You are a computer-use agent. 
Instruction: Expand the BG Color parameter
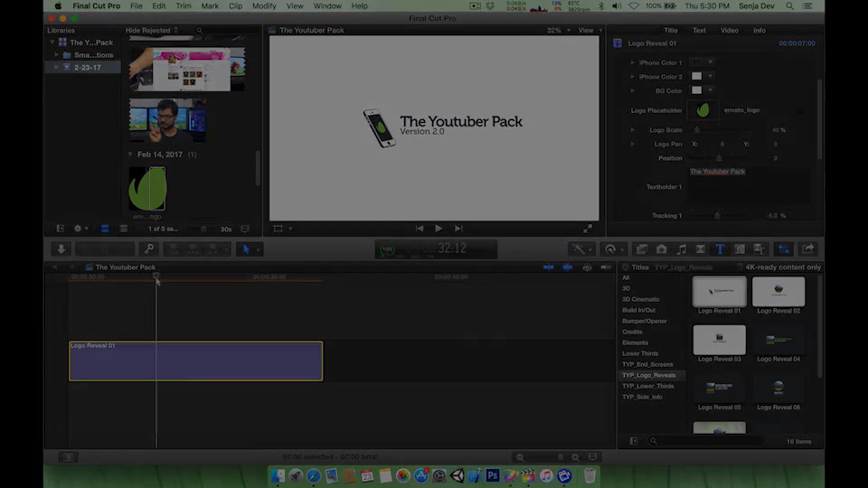click(632, 90)
